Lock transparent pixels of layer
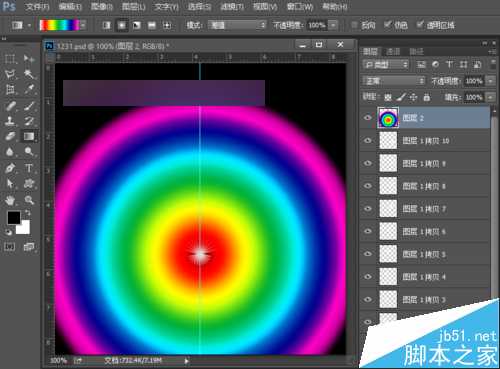 (388, 97)
